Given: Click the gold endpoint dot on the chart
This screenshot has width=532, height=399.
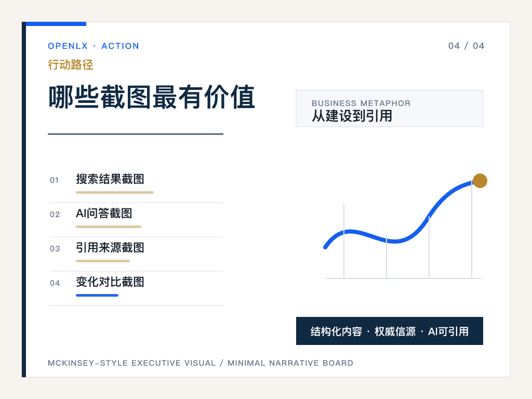Looking at the screenshot, I should point(480,181).
